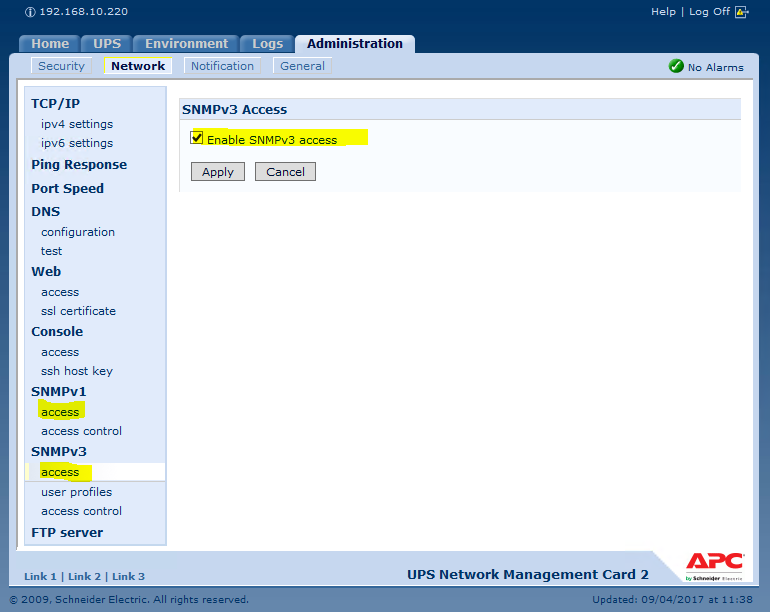Open ipv4 settings under TCP/IP
Image resolution: width=770 pixels, height=612 pixels.
[x=77, y=124]
